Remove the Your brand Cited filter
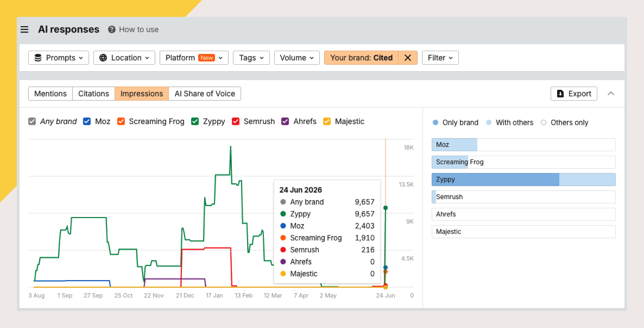This screenshot has width=644, height=328. (408, 58)
